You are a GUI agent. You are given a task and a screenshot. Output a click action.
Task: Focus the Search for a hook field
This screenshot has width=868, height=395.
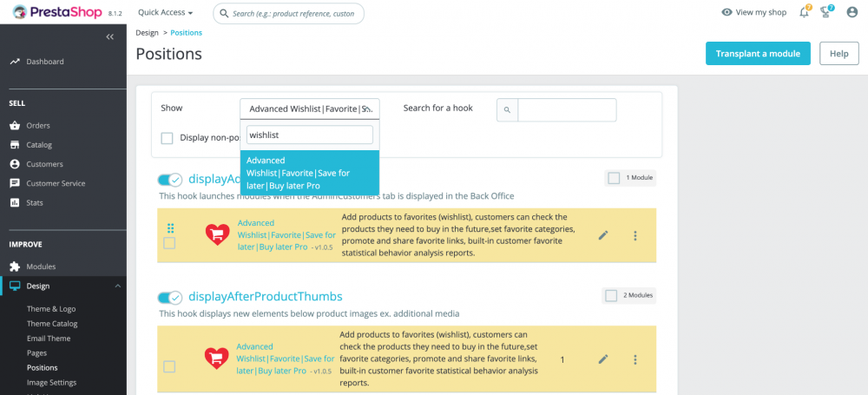point(567,110)
